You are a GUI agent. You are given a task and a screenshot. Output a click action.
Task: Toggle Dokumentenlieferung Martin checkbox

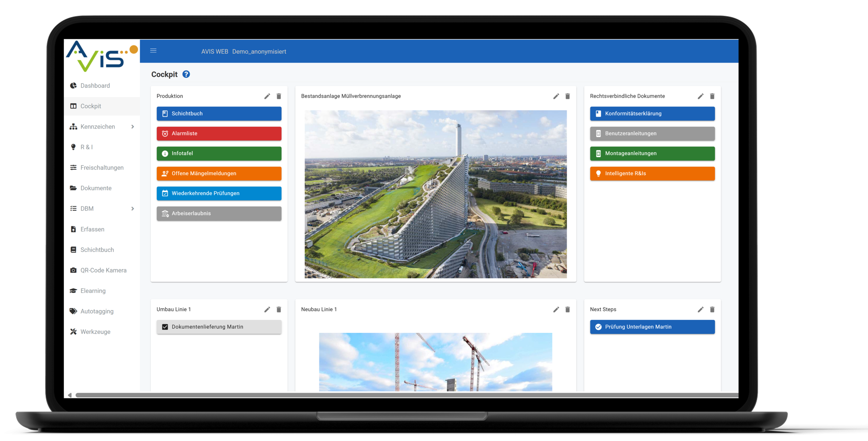[x=165, y=327]
